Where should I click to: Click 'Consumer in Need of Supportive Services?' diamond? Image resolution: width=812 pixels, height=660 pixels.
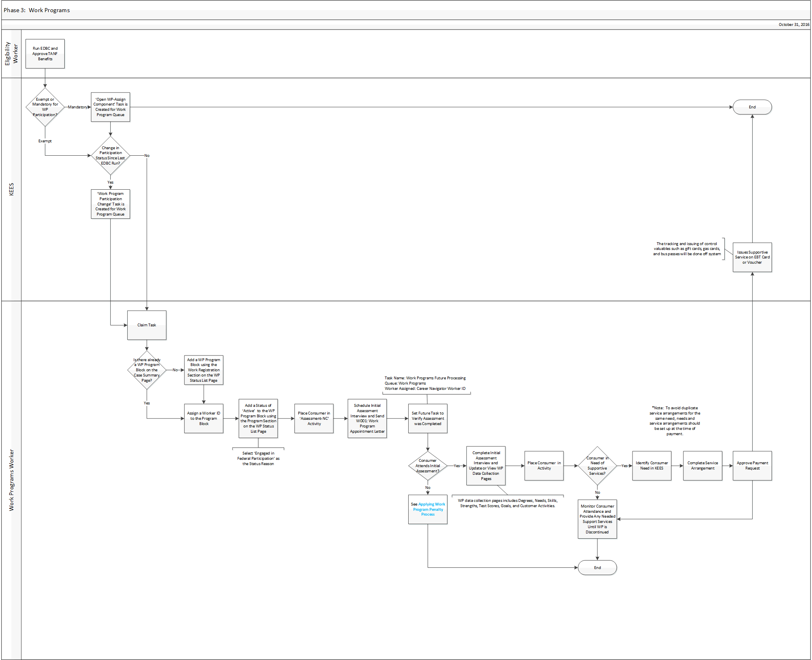coord(597,466)
